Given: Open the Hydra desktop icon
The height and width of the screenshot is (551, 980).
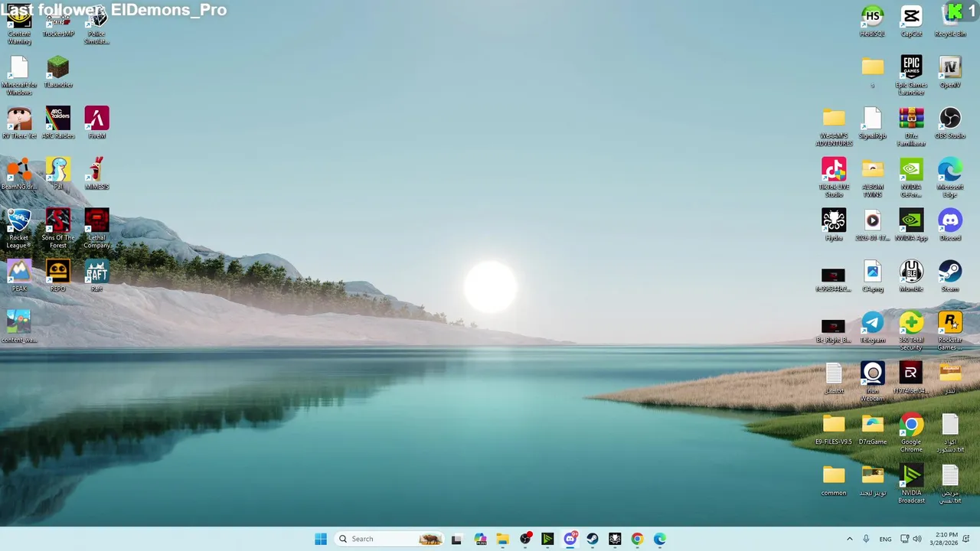Looking at the screenshot, I should pyautogui.click(x=834, y=226).
